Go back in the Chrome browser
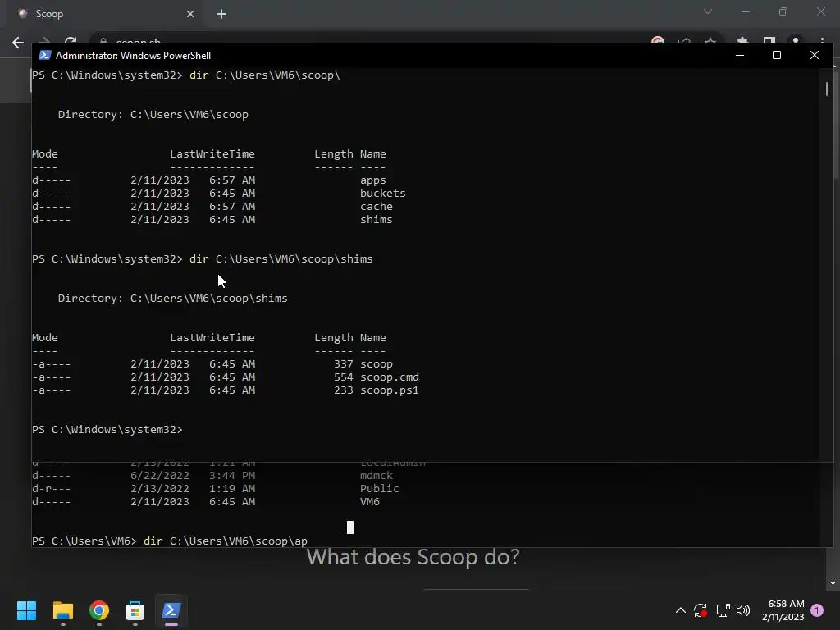The height and width of the screenshot is (630, 840). [18, 43]
